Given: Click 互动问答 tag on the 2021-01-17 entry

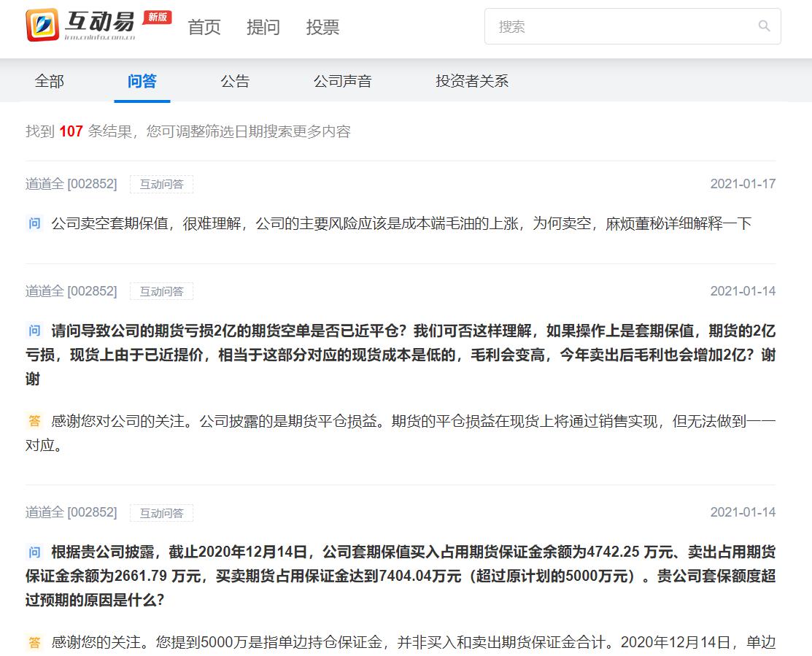Looking at the screenshot, I should 161,185.
